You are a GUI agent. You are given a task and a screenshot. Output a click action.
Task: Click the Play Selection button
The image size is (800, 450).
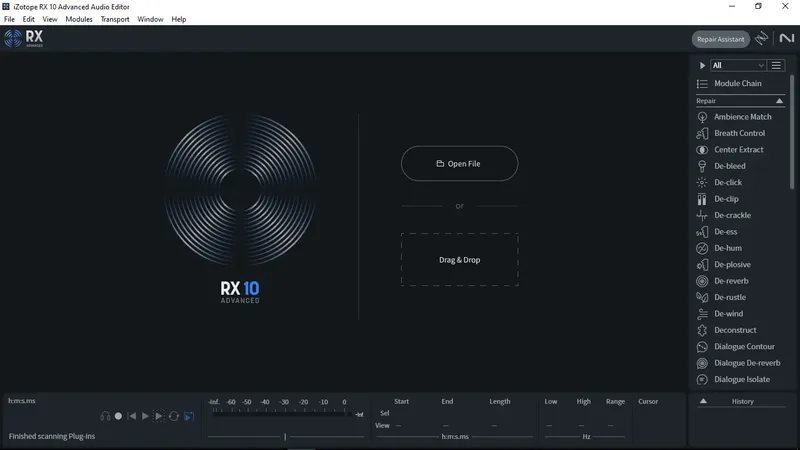pyautogui.click(x=159, y=416)
